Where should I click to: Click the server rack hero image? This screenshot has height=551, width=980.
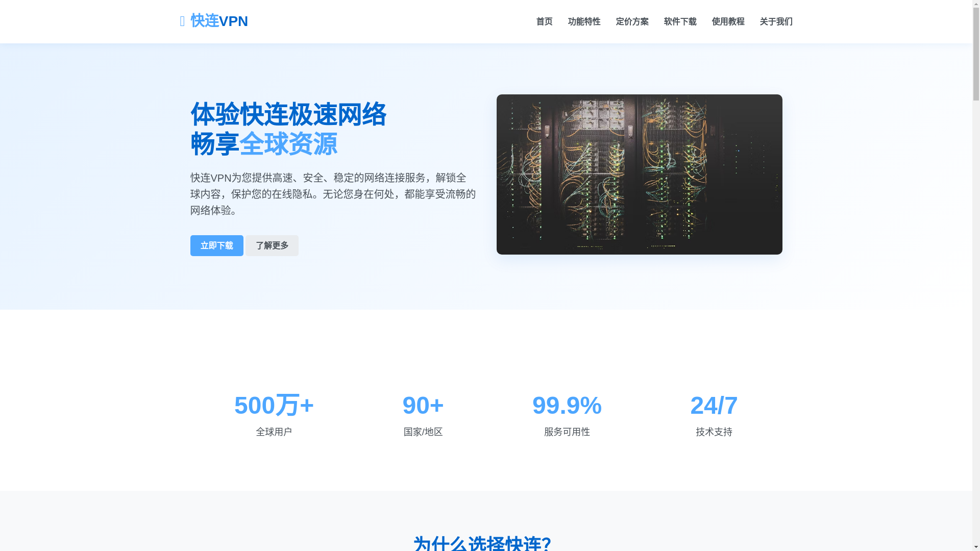639,174
